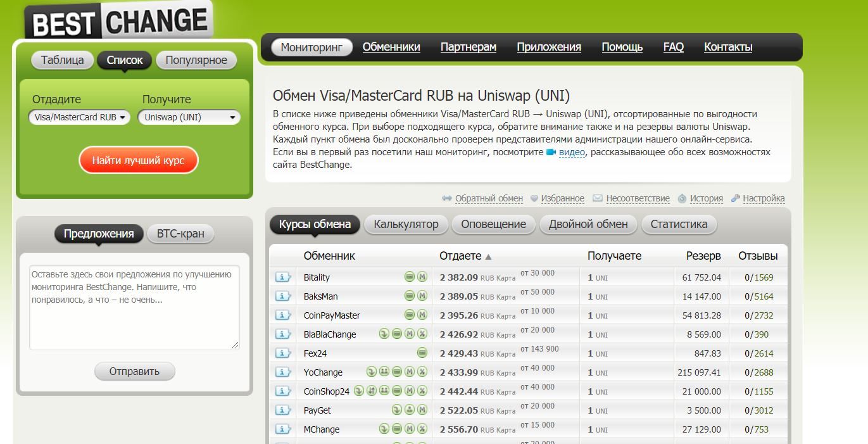Sort by the 'Отзывы' column header
Viewport: 868px width, 444px height.
click(758, 256)
